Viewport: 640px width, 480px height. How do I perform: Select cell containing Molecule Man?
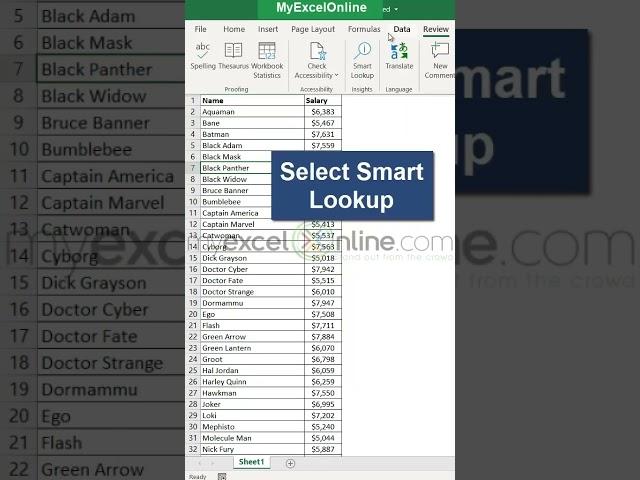[x=252, y=438]
